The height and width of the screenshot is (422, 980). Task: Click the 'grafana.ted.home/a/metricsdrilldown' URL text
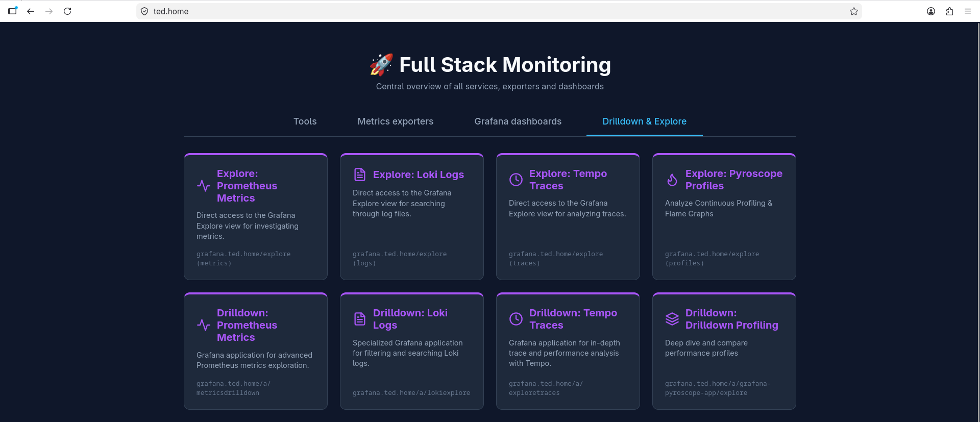(x=234, y=388)
